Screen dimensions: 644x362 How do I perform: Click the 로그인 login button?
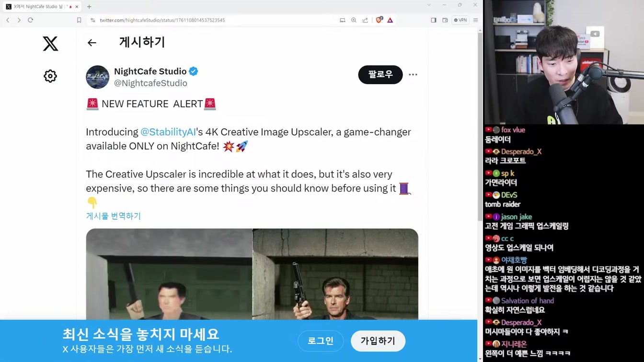coord(321,341)
